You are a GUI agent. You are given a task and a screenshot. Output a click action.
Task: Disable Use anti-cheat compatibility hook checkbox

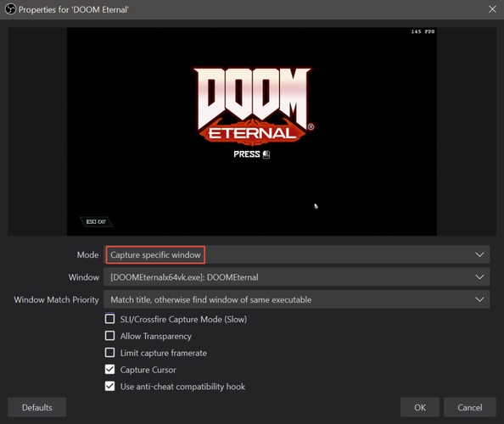click(x=110, y=386)
